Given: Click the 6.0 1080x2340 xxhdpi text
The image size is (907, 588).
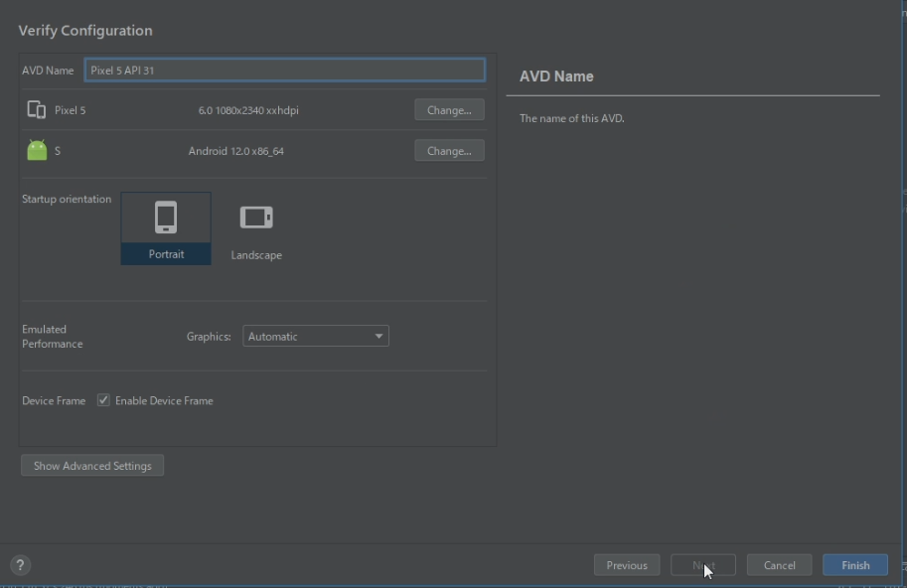Looking at the screenshot, I should tap(248, 110).
